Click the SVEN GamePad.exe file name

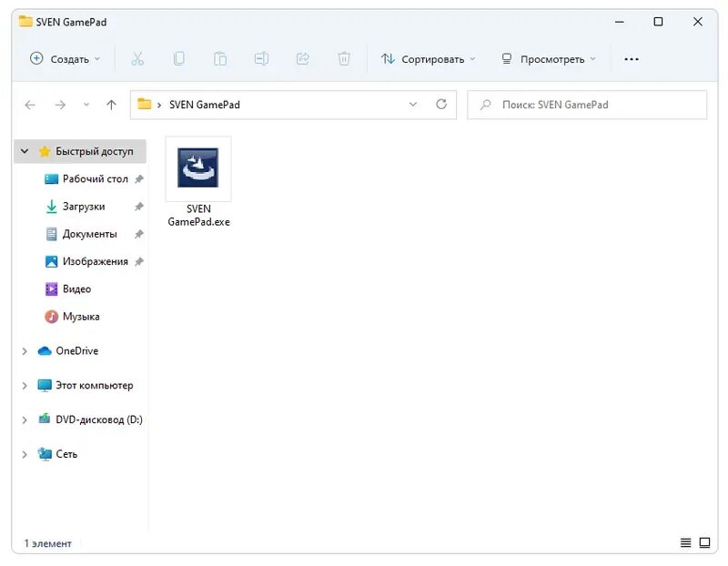click(198, 216)
